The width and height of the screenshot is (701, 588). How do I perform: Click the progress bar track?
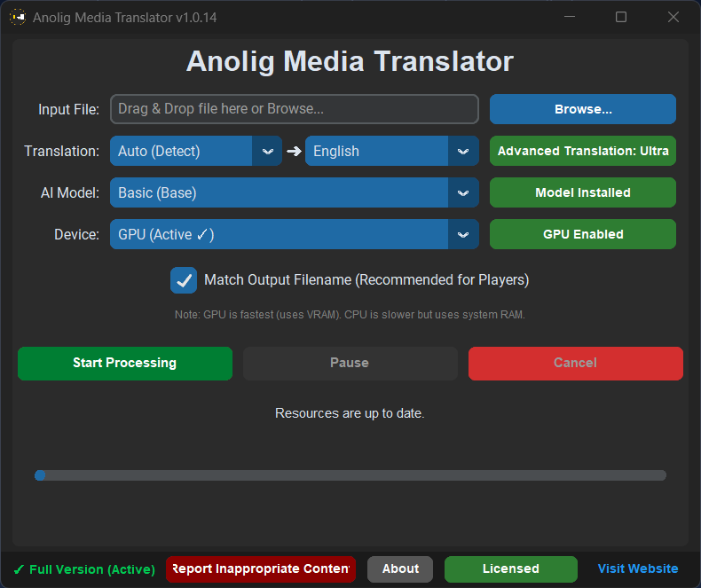pos(350,475)
